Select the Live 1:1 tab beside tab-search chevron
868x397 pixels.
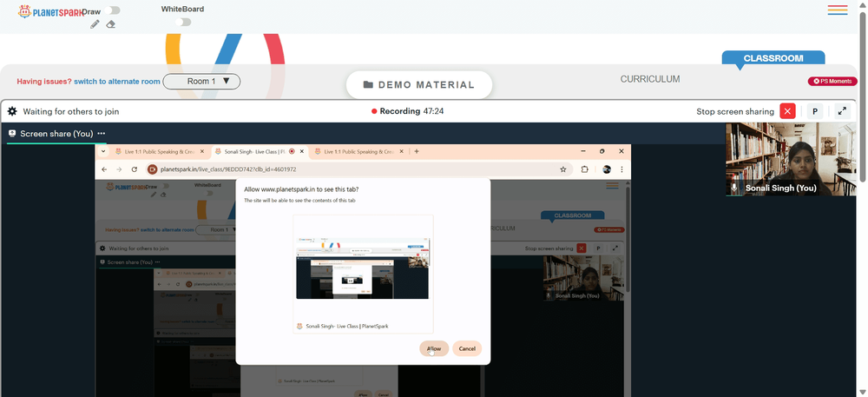pyautogui.click(x=160, y=151)
